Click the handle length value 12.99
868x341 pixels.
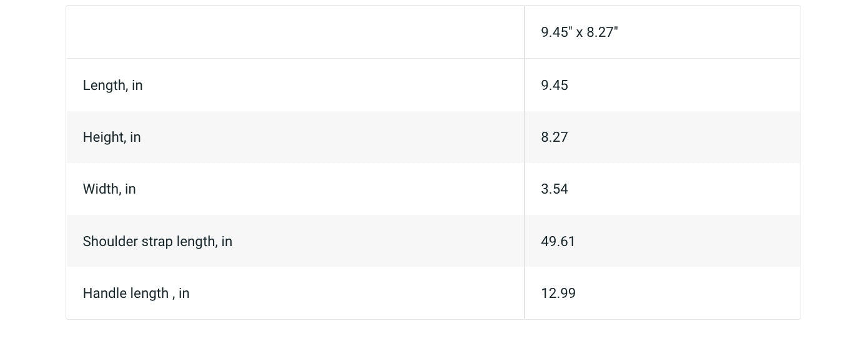click(x=558, y=294)
